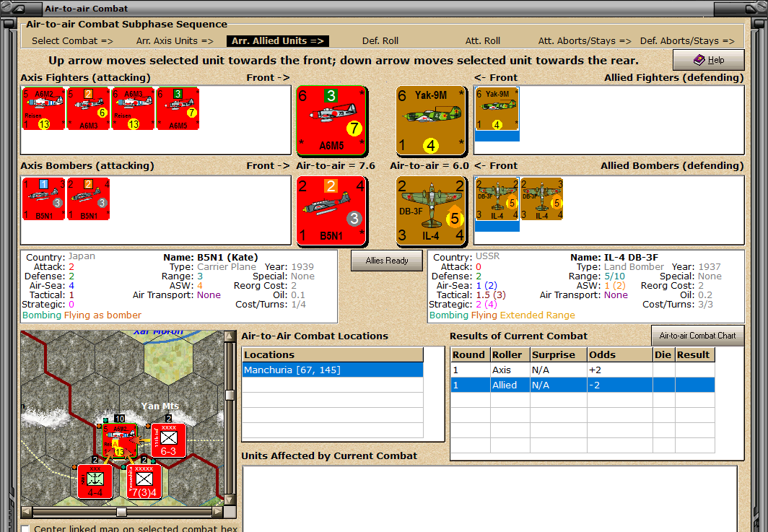768x532 pixels.
Task: Click the large Yak-9M front fighter counter
Action: pyautogui.click(x=430, y=121)
